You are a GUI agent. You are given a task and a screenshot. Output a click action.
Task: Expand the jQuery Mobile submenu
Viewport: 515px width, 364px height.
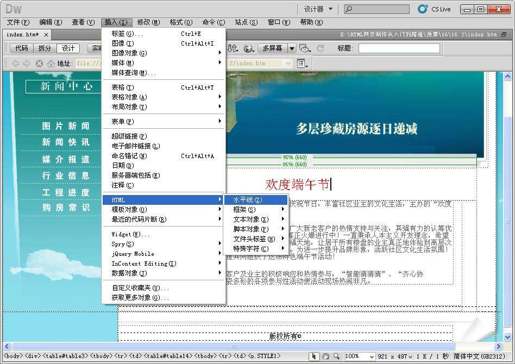[x=164, y=254]
